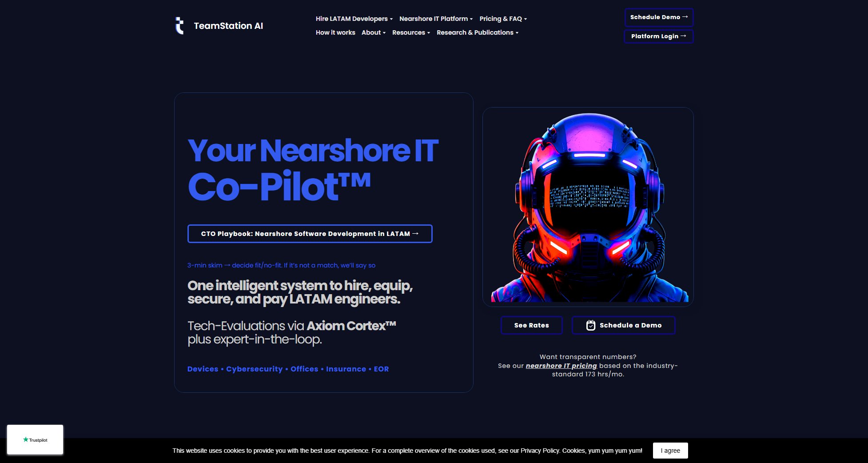Click the astronaut helmet image
The height and width of the screenshot is (463, 868).
[588, 207]
